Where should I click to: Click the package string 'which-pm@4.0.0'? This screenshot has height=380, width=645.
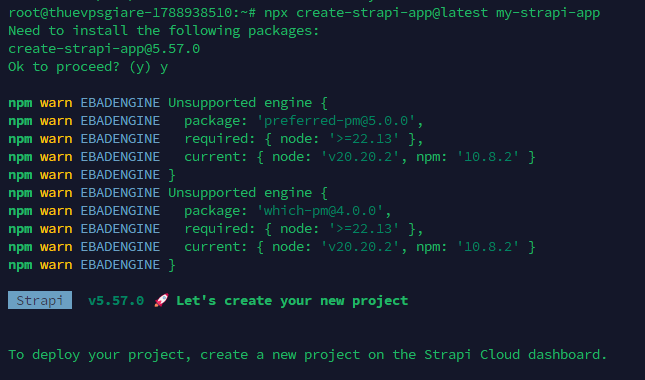pyautogui.click(x=320, y=211)
